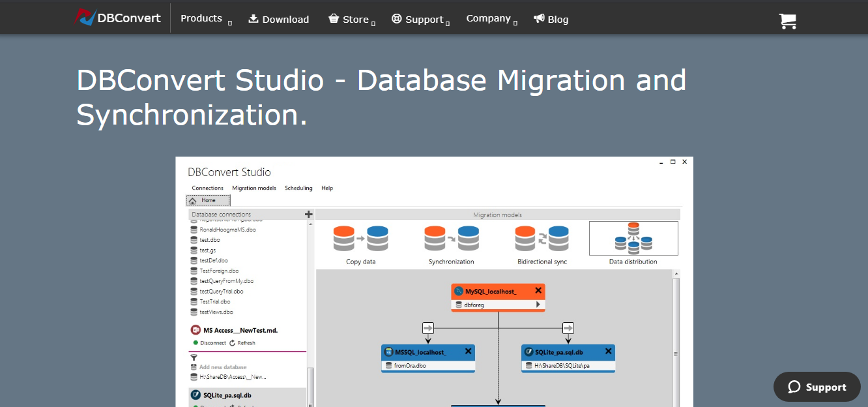868x407 pixels.
Task: Open the Scheduling menu
Action: pyautogui.click(x=298, y=188)
